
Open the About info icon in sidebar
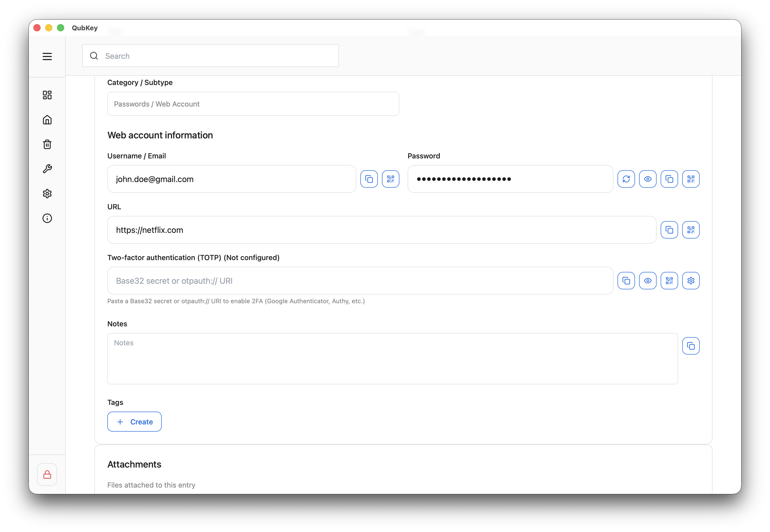coord(47,218)
